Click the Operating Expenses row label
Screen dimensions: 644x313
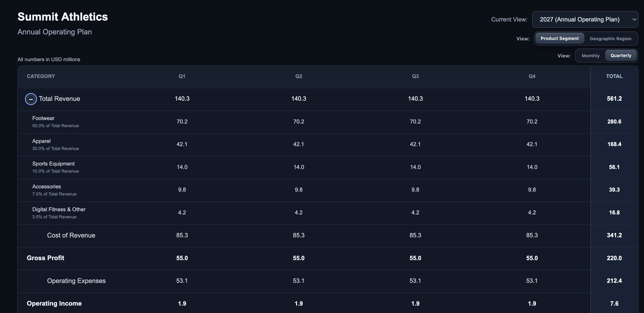click(76, 281)
